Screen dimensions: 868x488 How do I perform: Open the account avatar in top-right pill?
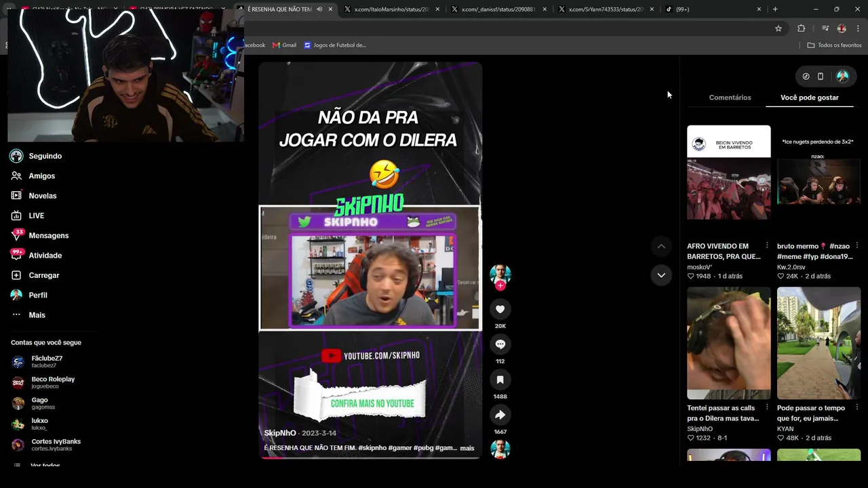pyautogui.click(x=843, y=77)
